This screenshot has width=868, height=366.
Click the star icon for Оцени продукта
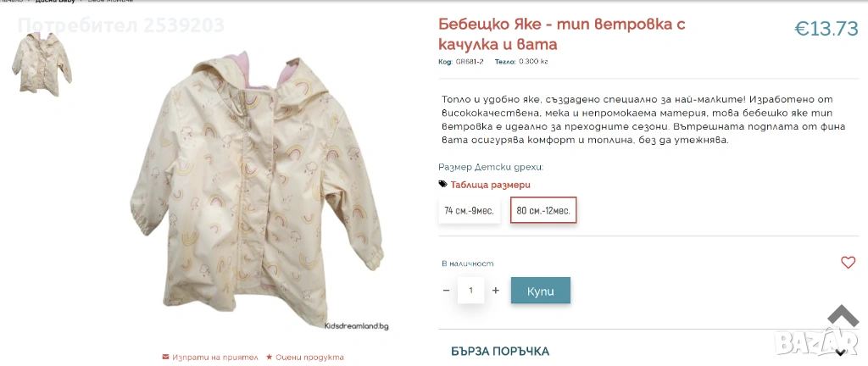[269, 357]
